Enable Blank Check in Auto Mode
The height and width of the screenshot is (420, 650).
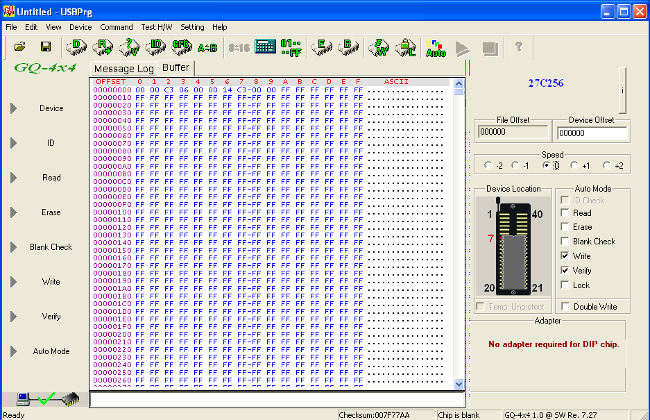tap(565, 241)
